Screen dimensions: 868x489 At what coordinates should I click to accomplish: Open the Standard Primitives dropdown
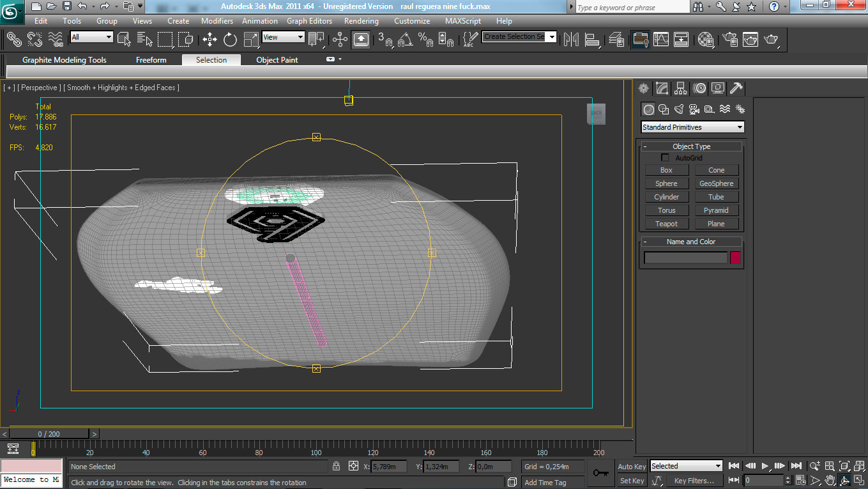coord(692,127)
